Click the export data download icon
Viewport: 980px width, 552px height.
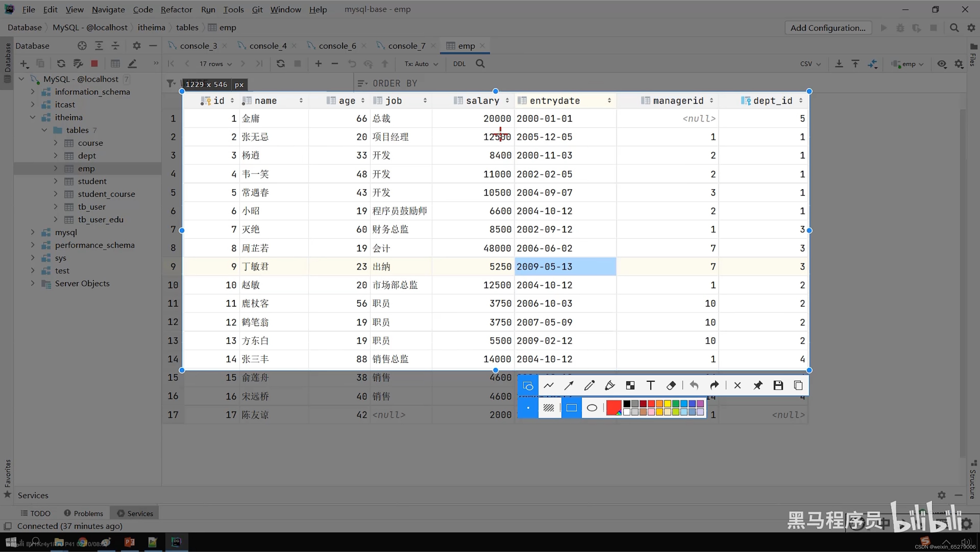[x=839, y=64]
